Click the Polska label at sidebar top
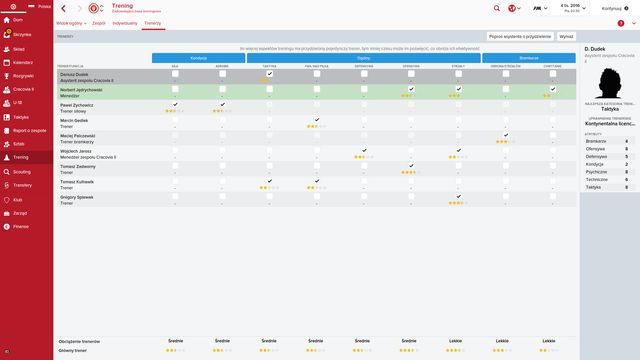Screen dimensions: 640x360 tap(44, 7)
